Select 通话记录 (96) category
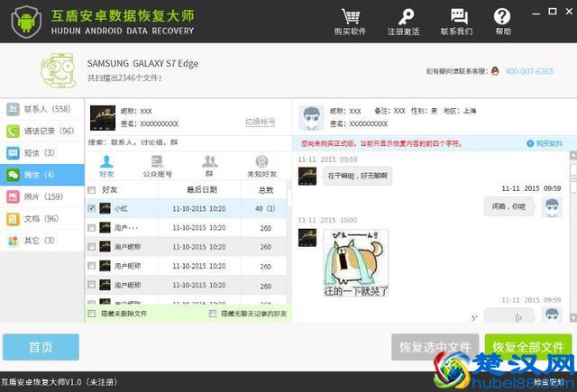Screen dimensions: 577x392 (x=42, y=131)
